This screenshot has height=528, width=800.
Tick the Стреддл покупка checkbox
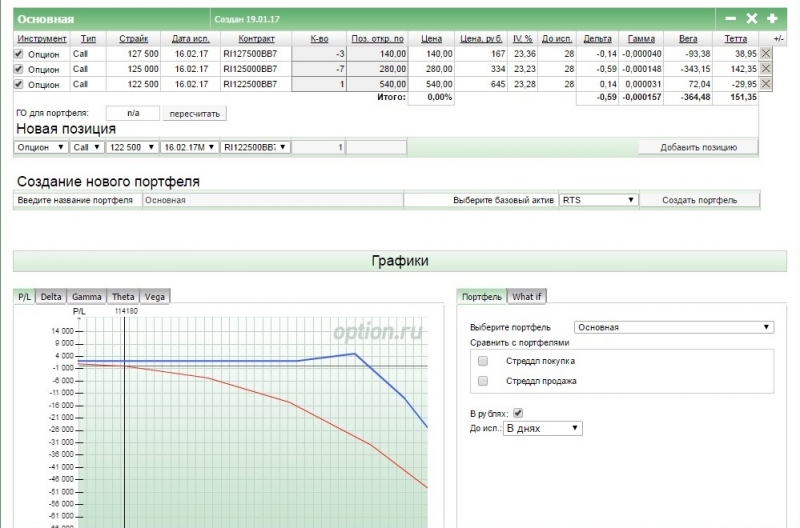pyautogui.click(x=483, y=361)
